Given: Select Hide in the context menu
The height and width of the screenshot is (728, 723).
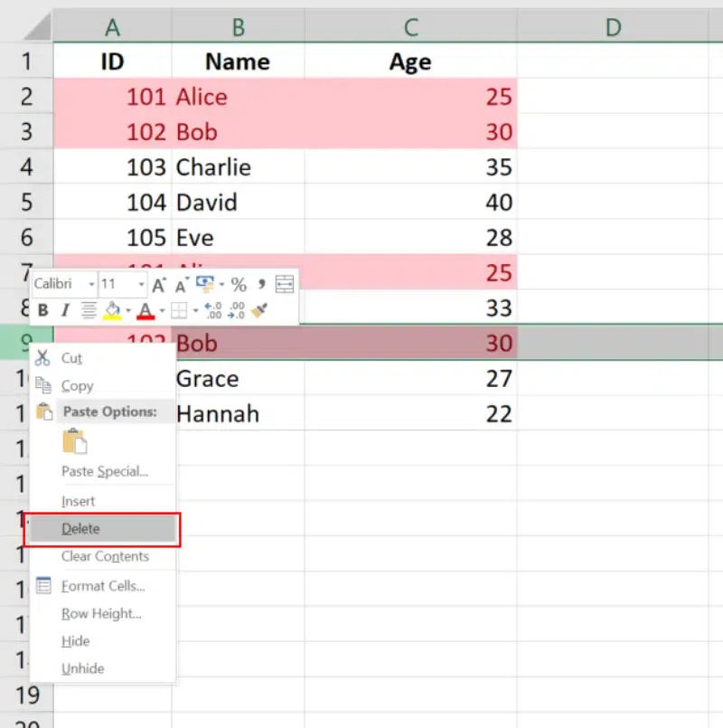Looking at the screenshot, I should tap(76, 641).
